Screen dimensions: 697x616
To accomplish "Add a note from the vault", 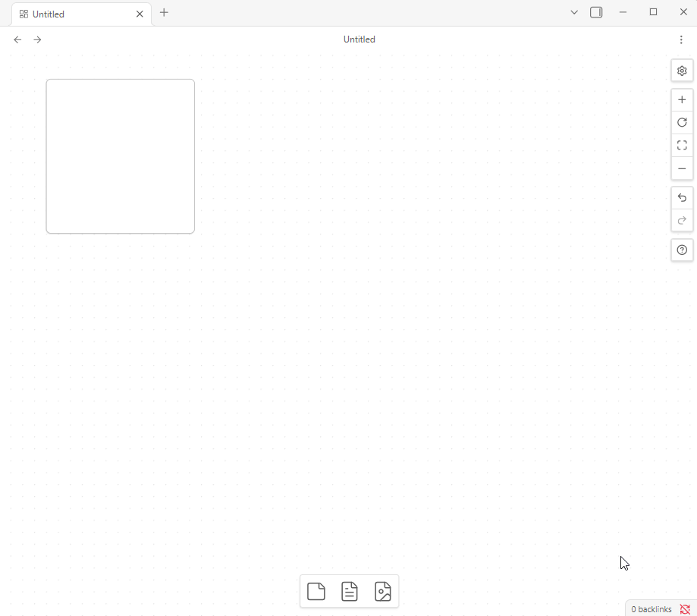I will (x=350, y=591).
